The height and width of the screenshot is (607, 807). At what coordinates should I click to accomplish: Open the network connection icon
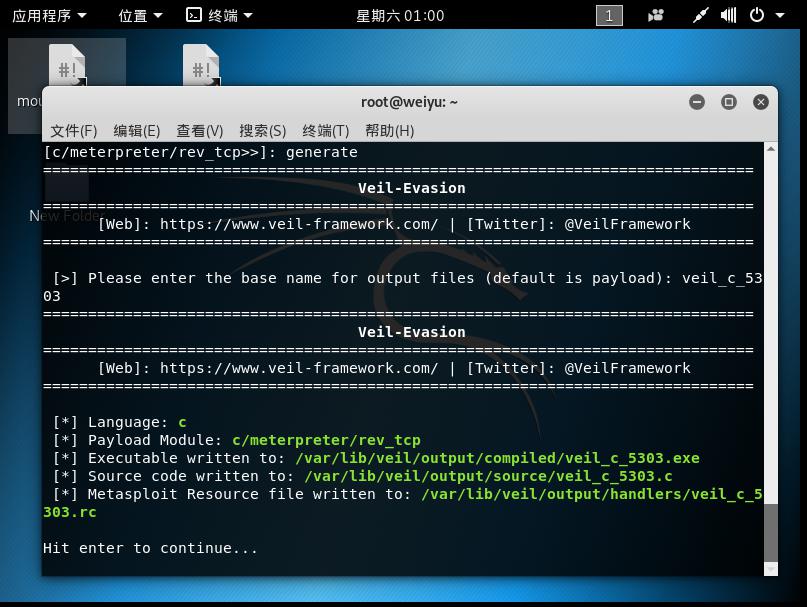pyautogui.click(x=700, y=15)
